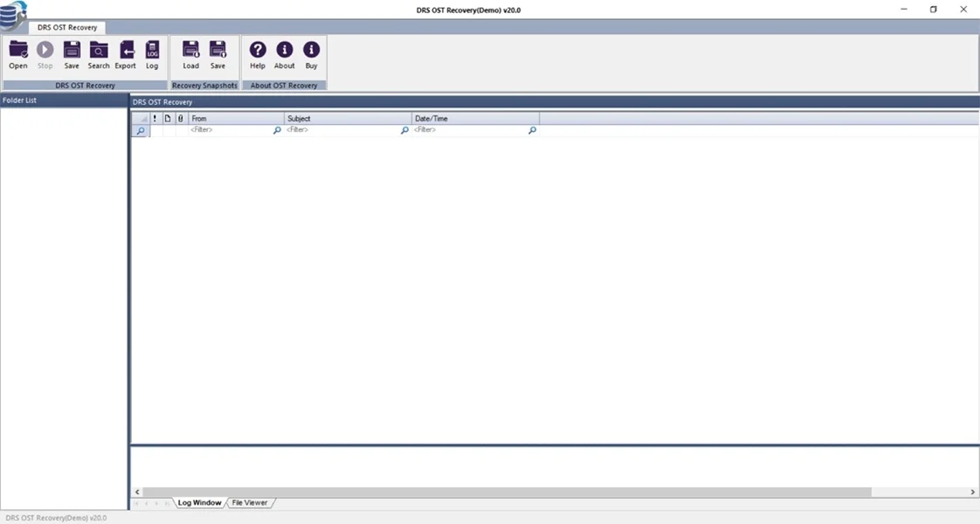Click the magnifier icon in Subject filter
The height and width of the screenshot is (524, 980).
click(x=404, y=130)
